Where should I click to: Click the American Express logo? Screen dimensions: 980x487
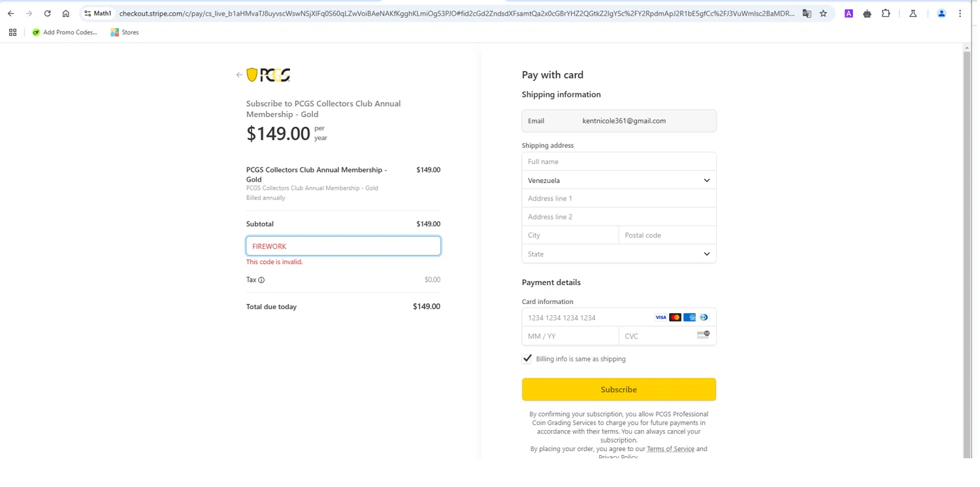coord(689,318)
